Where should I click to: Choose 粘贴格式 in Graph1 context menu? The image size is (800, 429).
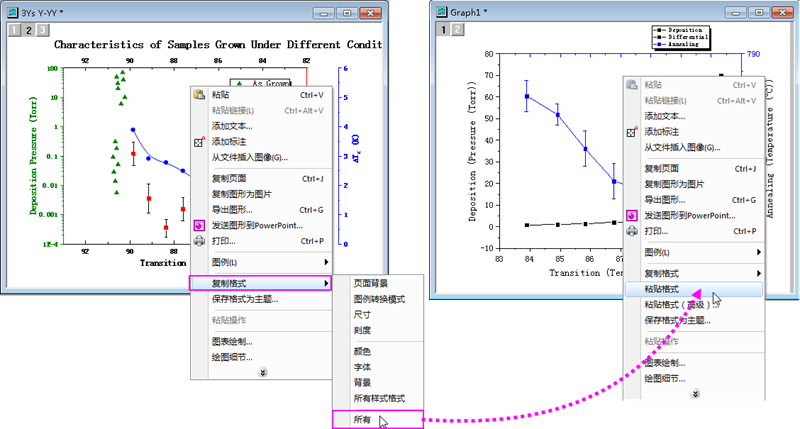(x=694, y=289)
